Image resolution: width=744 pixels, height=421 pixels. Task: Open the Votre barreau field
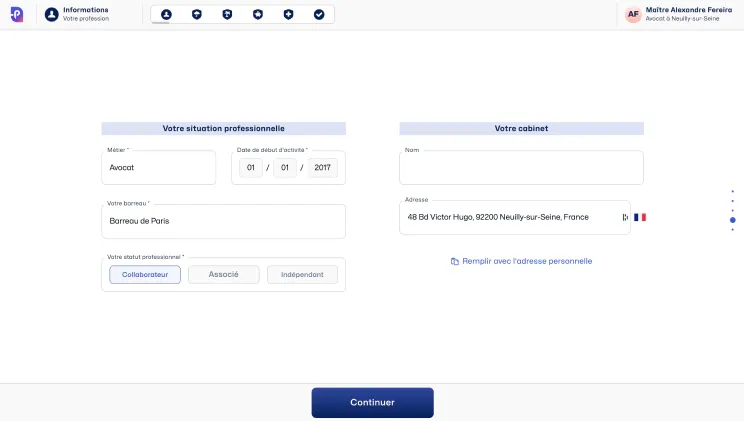[x=223, y=221]
